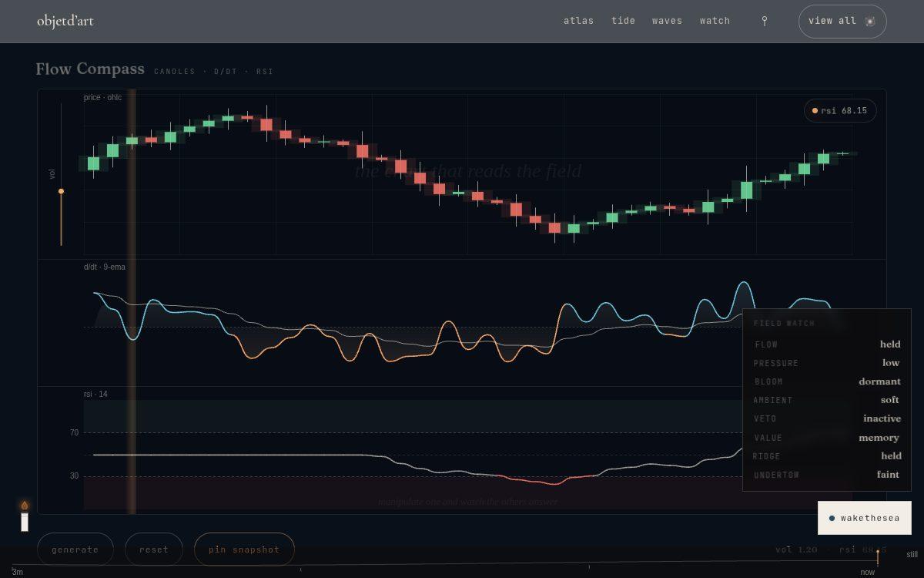Open the watch nav item
This screenshot has height=578, width=924.
coord(715,21)
